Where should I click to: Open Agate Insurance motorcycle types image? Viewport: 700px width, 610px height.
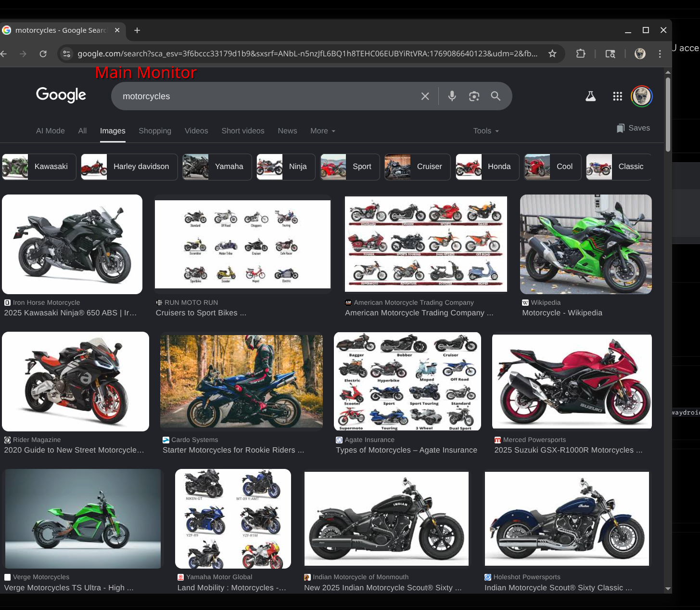(407, 381)
